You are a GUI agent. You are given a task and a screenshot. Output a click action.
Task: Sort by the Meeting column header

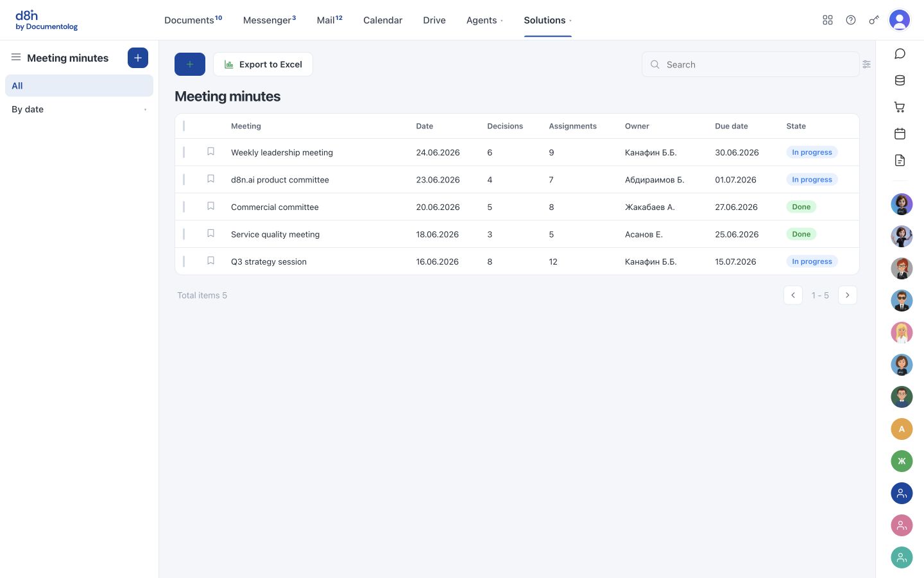click(x=246, y=126)
